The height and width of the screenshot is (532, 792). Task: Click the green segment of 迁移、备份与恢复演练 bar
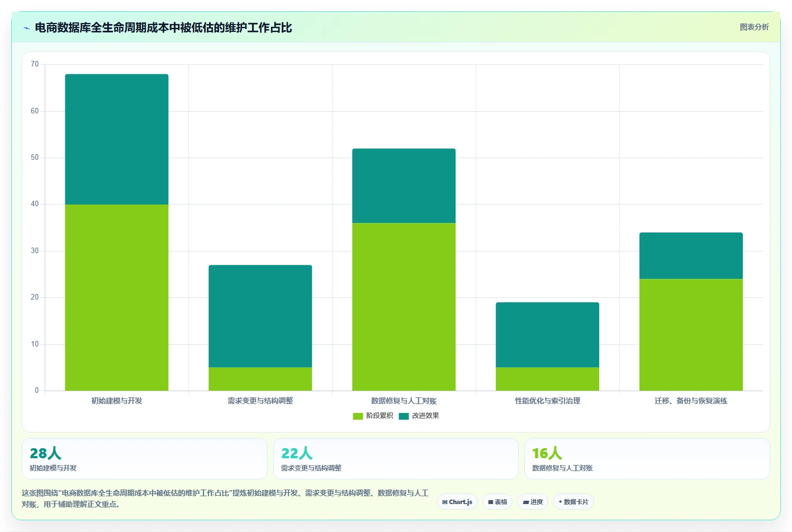[x=691, y=335]
